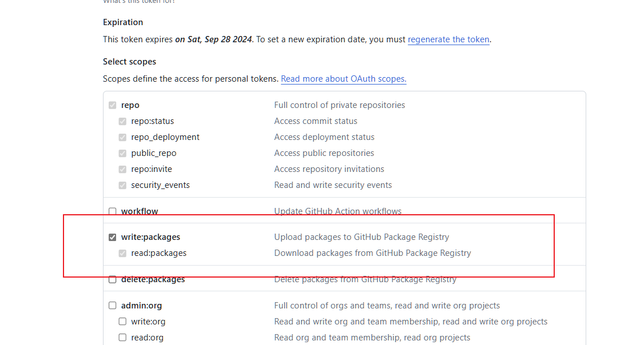Enable the admin:org scope checkbox
Screen dimensions: 644x345
coord(113,306)
